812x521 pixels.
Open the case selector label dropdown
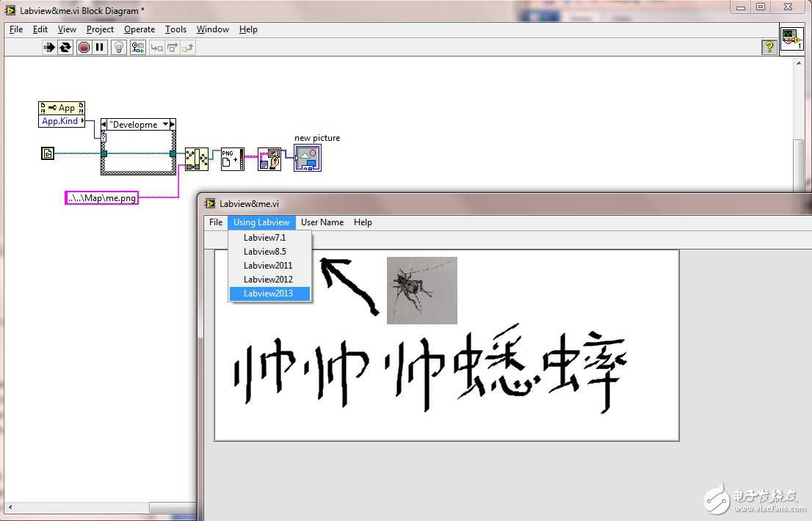click(166, 124)
